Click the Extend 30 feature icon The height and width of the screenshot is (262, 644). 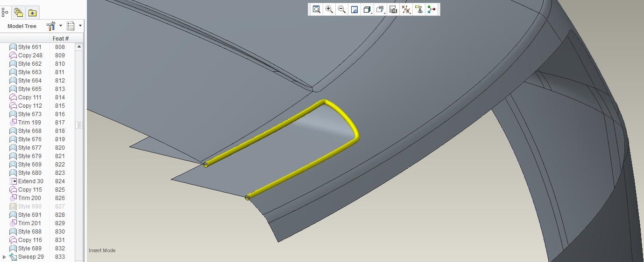[13, 181]
